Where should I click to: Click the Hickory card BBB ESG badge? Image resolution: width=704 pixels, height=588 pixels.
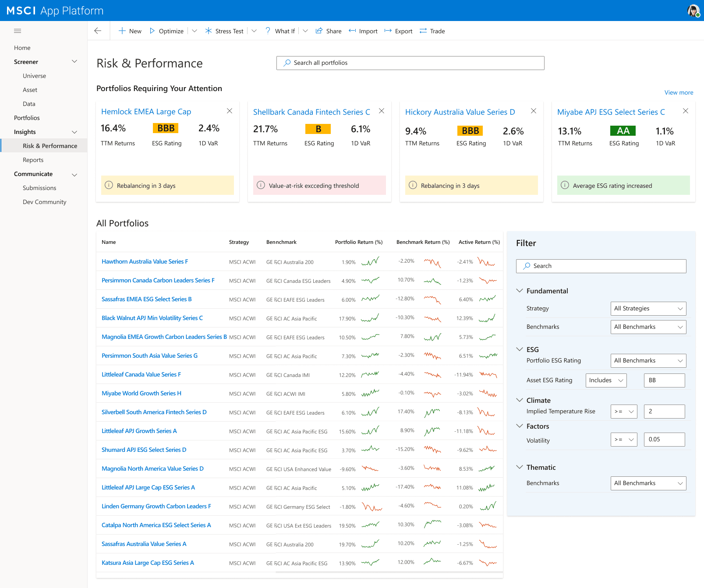click(x=470, y=130)
